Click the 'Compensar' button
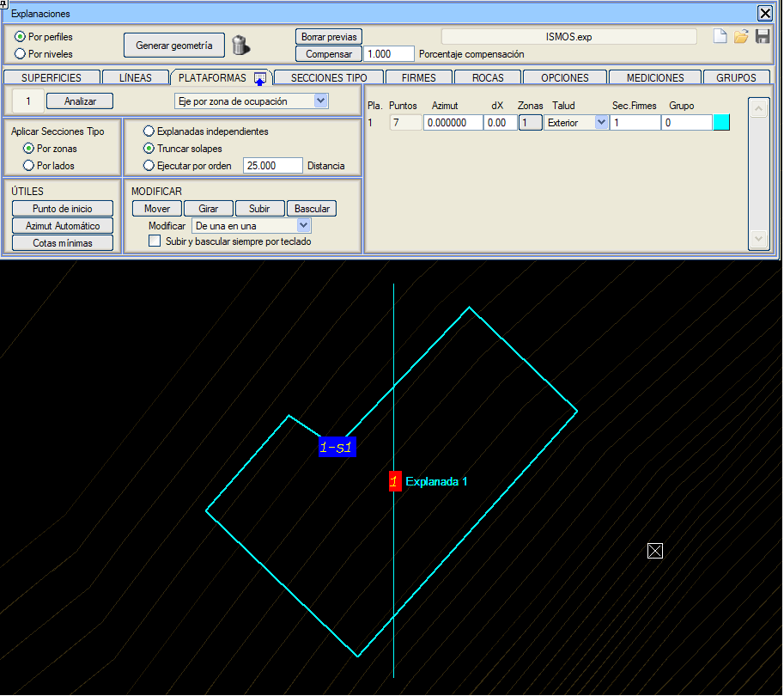 (x=329, y=53)
